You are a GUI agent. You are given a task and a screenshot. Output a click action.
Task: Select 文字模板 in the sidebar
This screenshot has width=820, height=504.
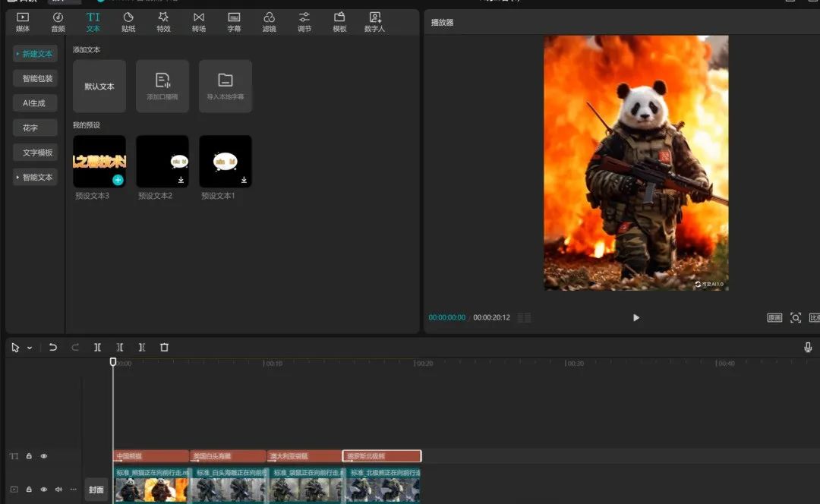pos(35,153)
